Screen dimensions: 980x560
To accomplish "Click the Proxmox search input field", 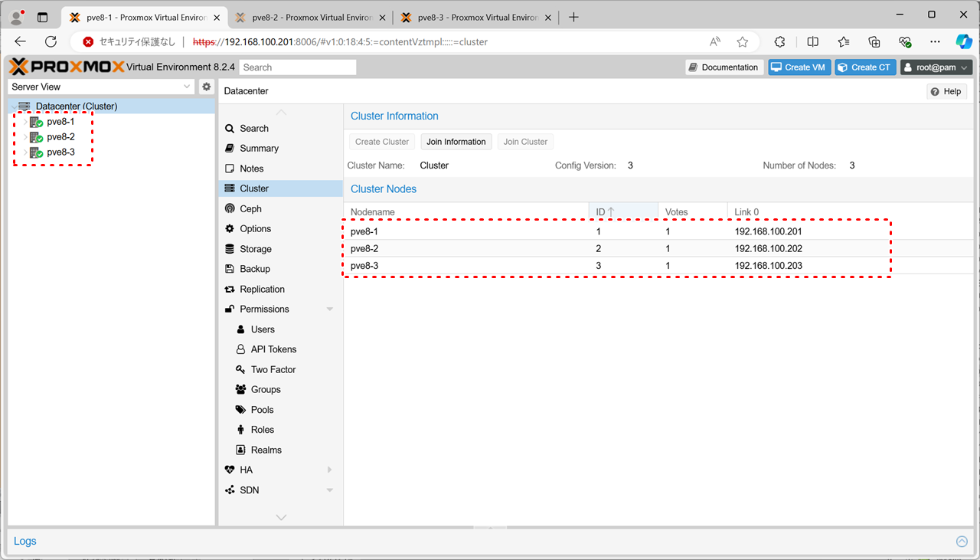I will pyautogui.click(x=298, y=67).
